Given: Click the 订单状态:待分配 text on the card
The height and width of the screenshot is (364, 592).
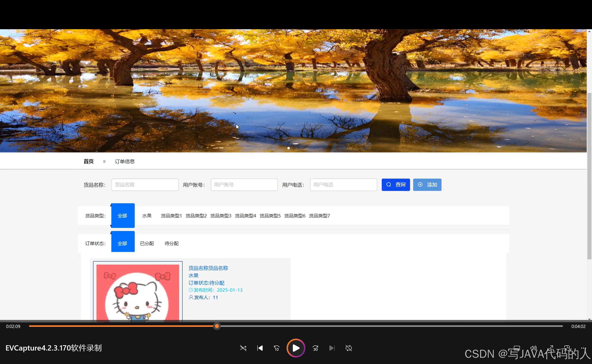Looking at the screenshot, I should 206,283.
